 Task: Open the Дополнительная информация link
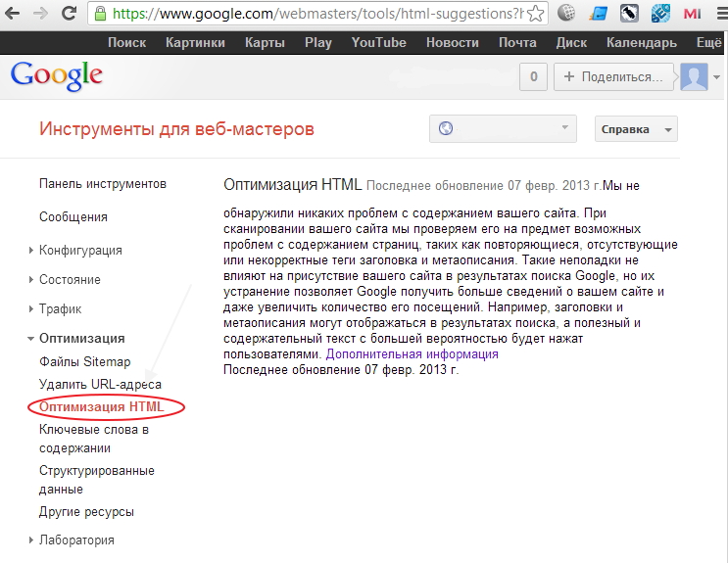click(412, 354)
